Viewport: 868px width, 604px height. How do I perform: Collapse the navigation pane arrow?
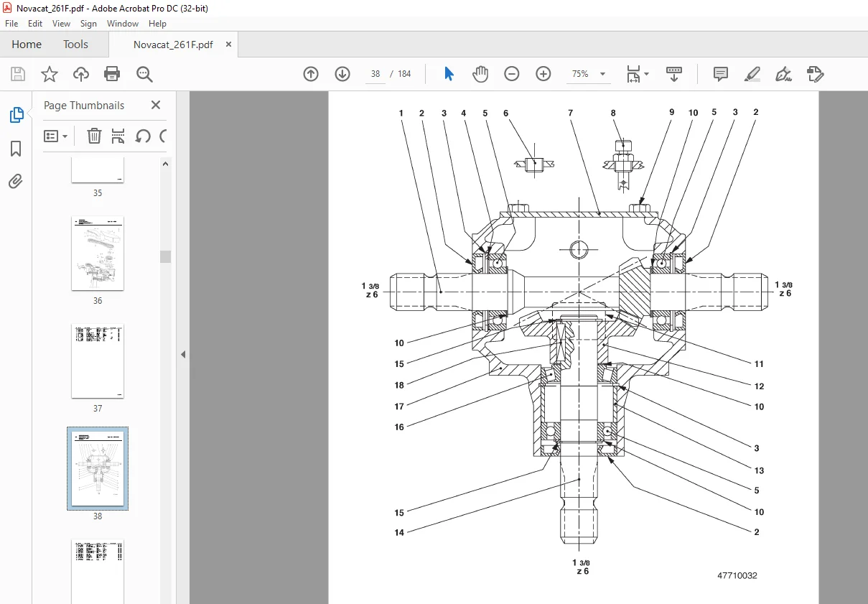183,354
